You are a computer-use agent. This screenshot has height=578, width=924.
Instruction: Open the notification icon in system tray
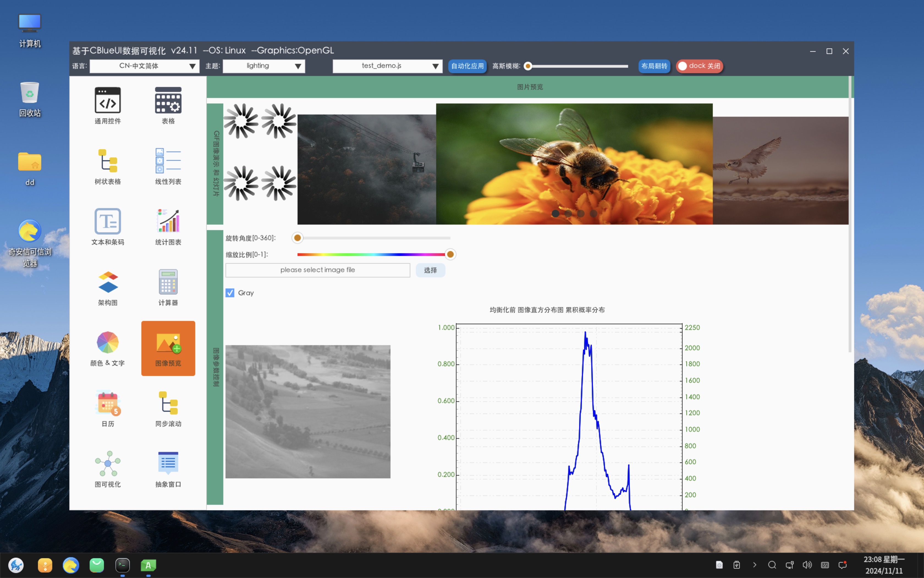[x=843, y=565]
